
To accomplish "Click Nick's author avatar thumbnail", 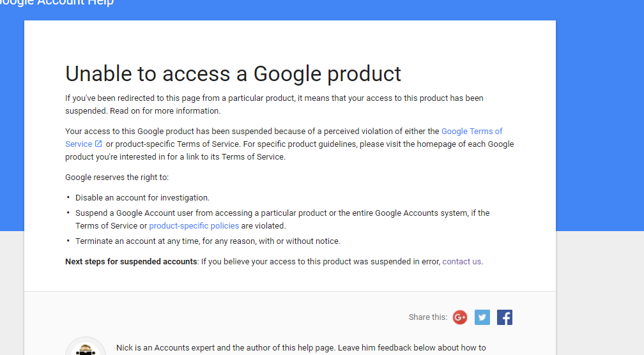I will [86, 347].
